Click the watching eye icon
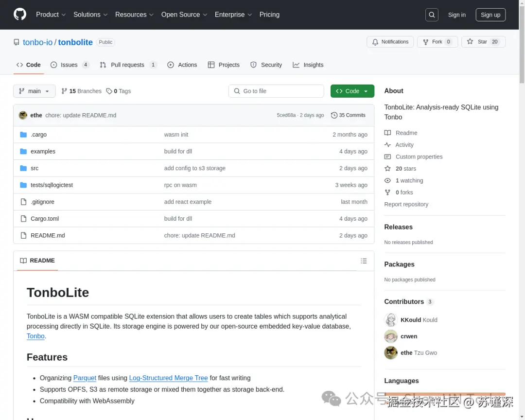Viewport: 525px width, 420px height. pos(387,180)
